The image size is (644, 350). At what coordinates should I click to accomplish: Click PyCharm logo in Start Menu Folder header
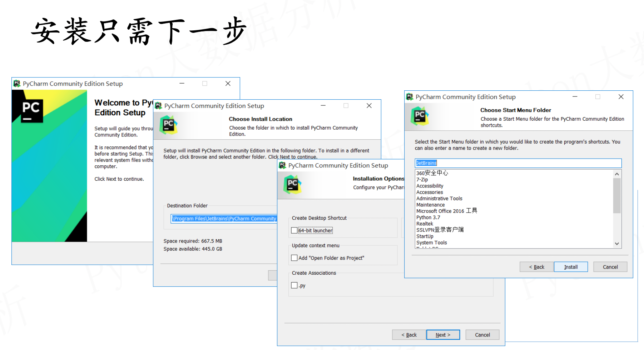click(420, 116)
